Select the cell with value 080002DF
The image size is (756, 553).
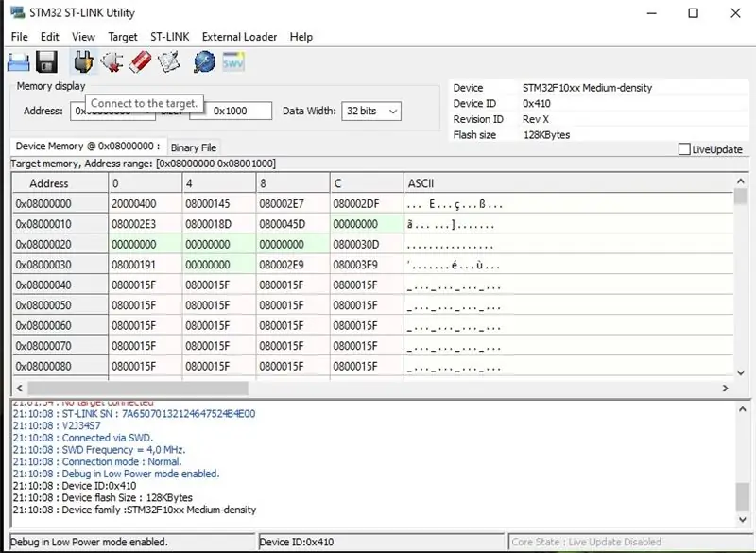(x=367, y=204)
